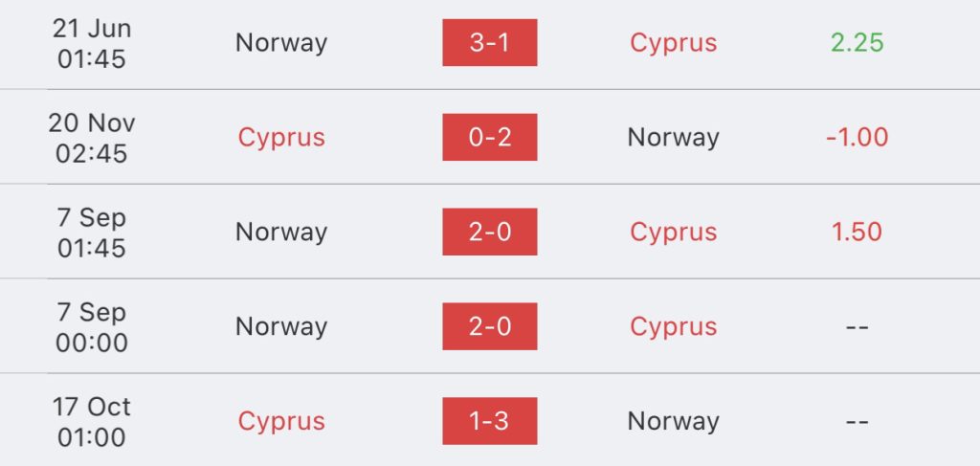This screenshot has height=466, width=980.
Task: Select the 2-0 score at 7 Sep 01:45
Action: tap(489, 232)
